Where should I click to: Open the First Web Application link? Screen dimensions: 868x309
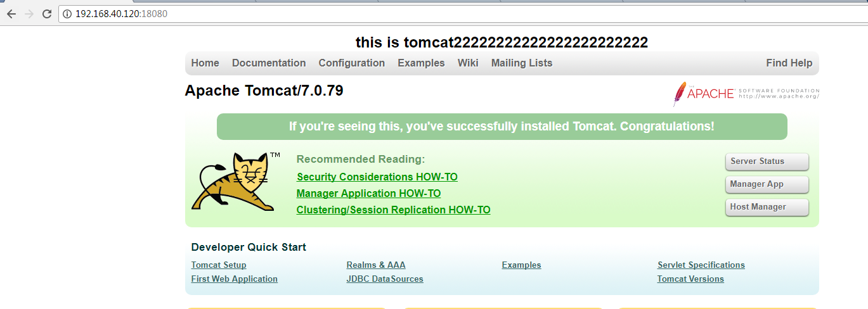[x=234, y=279]
